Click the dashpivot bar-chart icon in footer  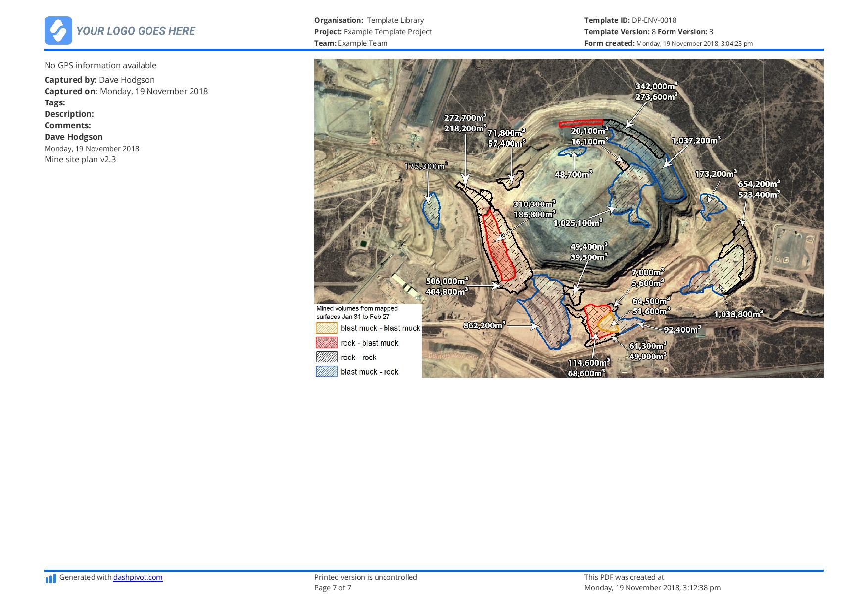coord(50,577)
